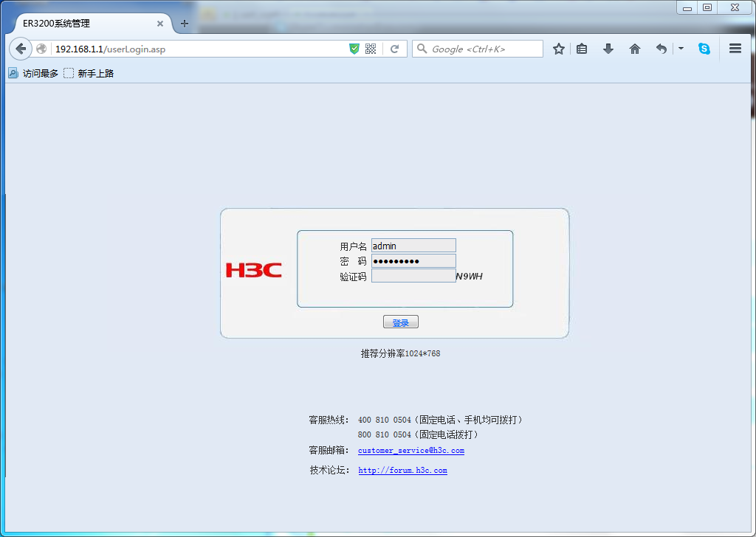
Task: Open the 访问最多 bookmark
Action: tap(33, 73)
